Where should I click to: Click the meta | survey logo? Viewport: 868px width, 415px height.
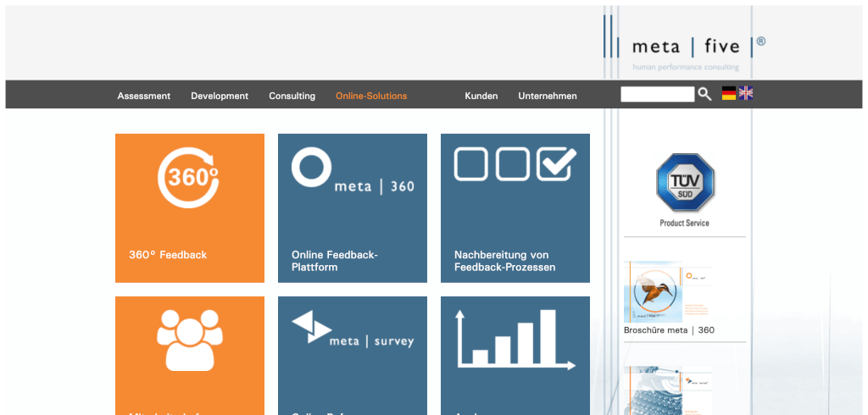tap(353, 329)
